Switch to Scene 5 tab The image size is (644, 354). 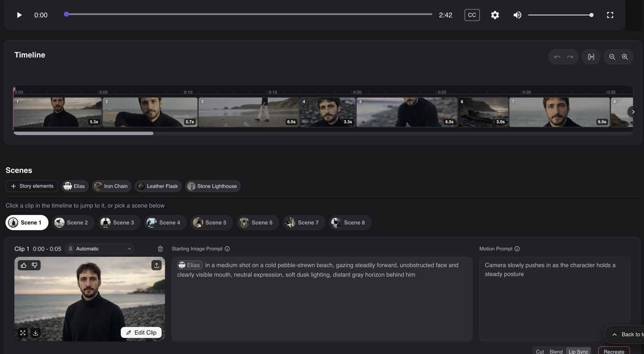point(212,222)
